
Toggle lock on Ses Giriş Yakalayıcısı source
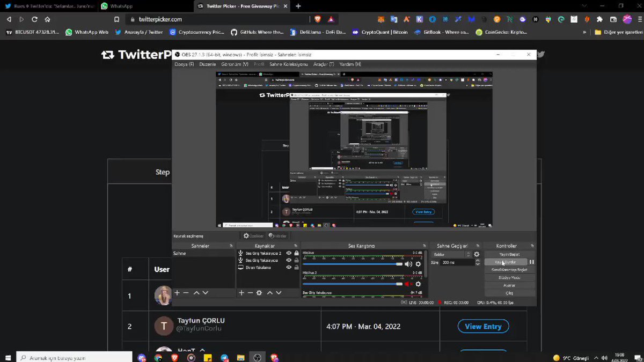[x=296, y=260]
